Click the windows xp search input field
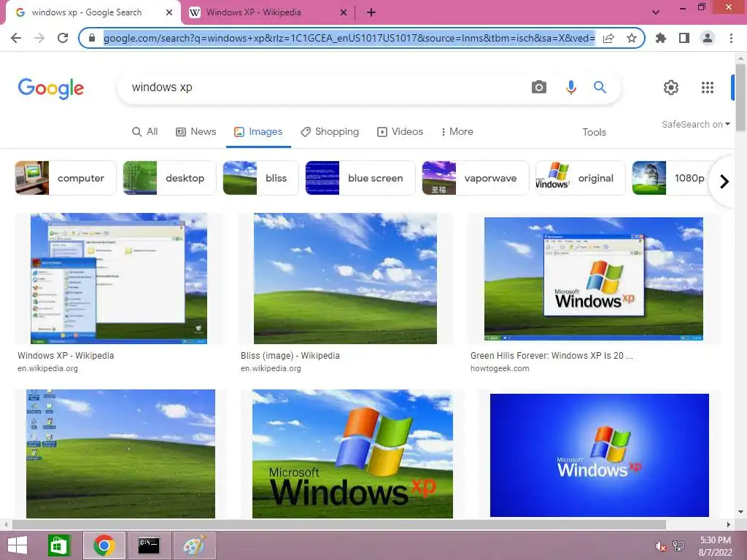Image resolution: width=747 pixels, height=560 pixels. click(x=324, y=87)
